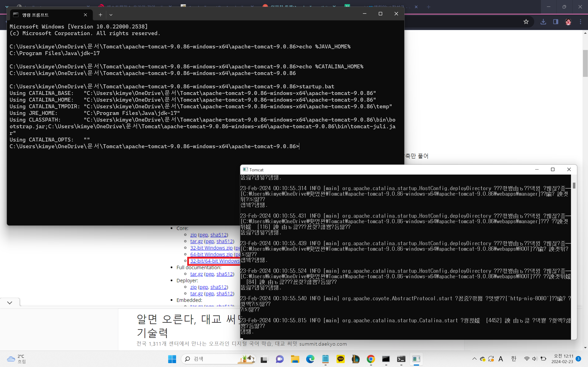Click the 64-bit Windows zip link
Image resolution: width=588 pixels, height=367 pixels.
pos(211,254)
